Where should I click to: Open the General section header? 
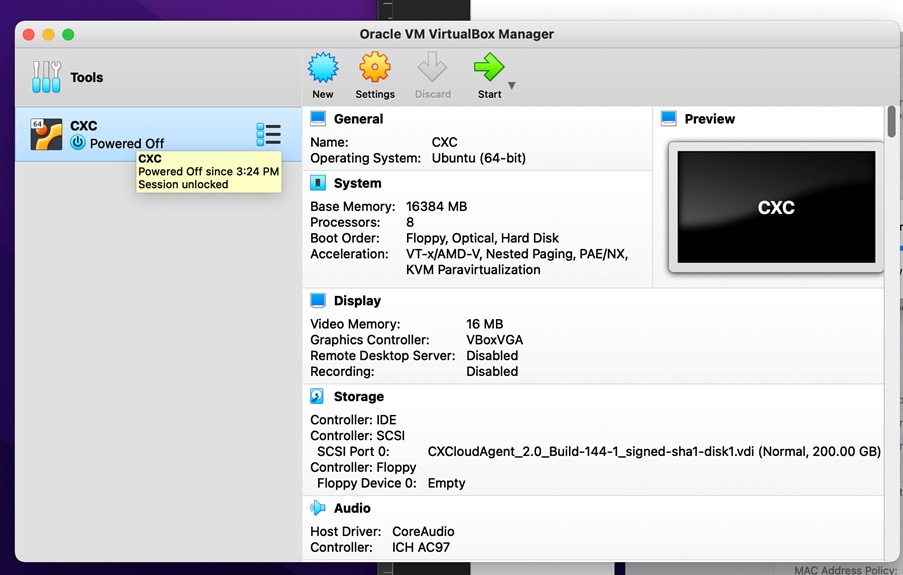coord(358,119)
